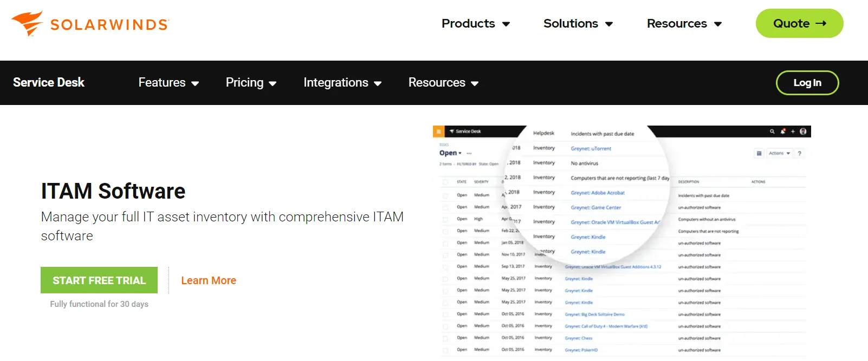868x361 pixels.
Task: Check the box for the Call of Duty 4 row
Action: tap(445, 326)
